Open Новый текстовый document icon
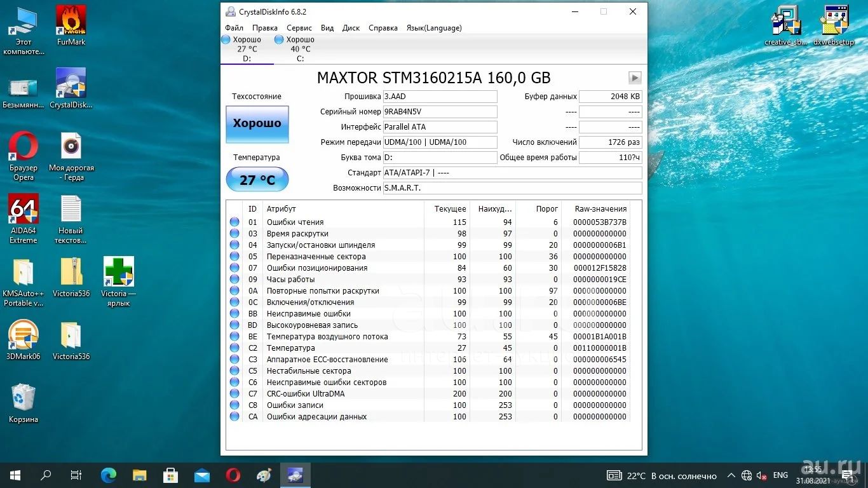 71,219
